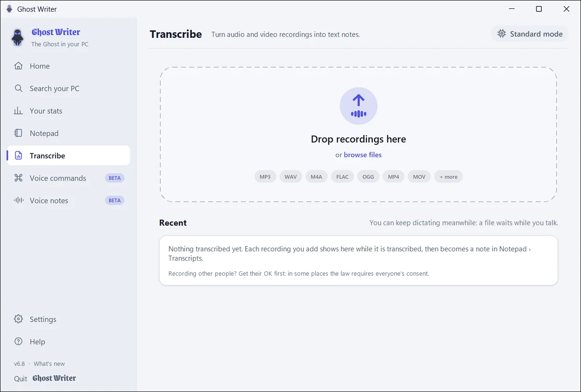
Task: Click the Transcribe document icon in sidebar
Action: click(18, 156)
